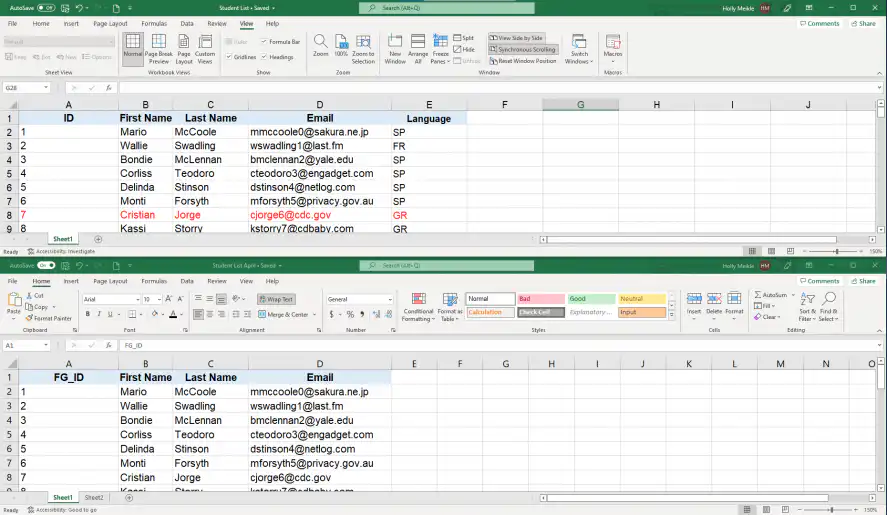Click Arrange All in top window
Image resolution: width=887 pixels, height=515 pixels.
418,49
